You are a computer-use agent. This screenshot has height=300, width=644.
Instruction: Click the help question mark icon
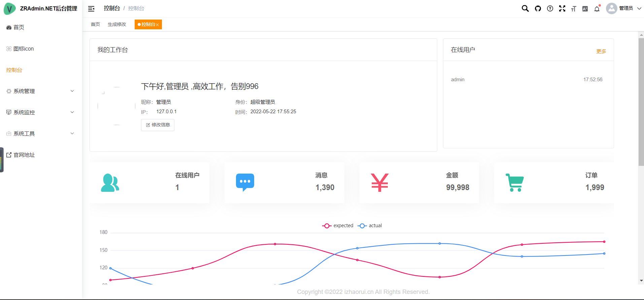click(x=550, y=8)
